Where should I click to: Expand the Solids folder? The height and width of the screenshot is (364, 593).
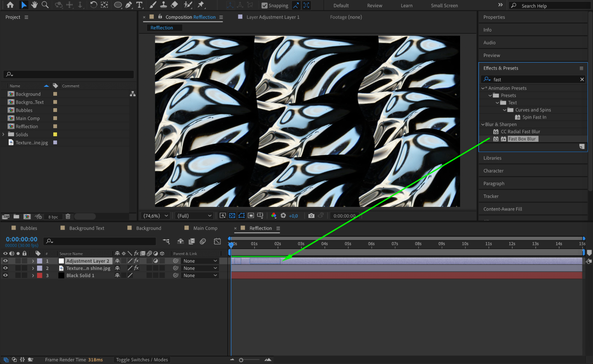click(x=4, y=134)
